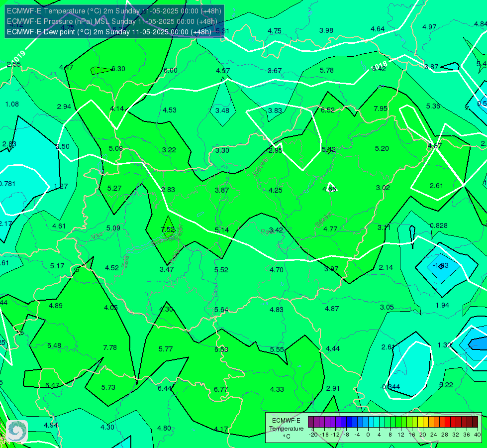The height and width of the screenshot is (448, 487).
Task: Click the dew point value 6.52
Action: [x=328, y=110]
